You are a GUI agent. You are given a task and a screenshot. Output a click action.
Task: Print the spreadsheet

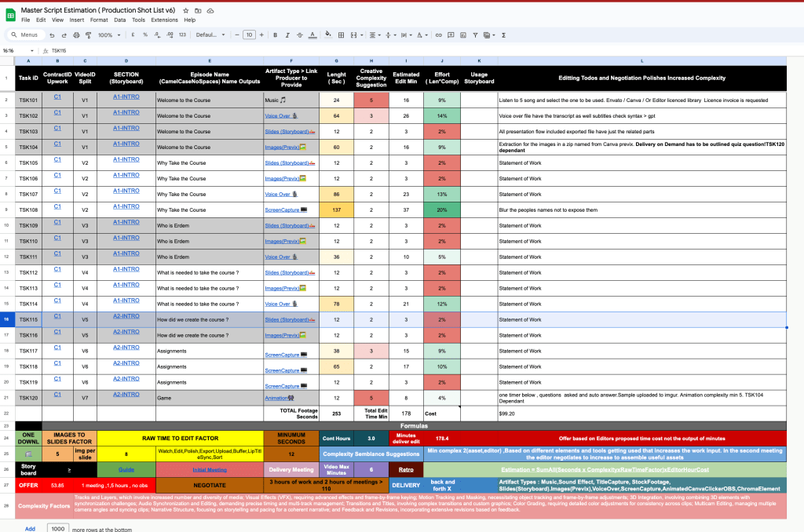click(x=76, y=35)
